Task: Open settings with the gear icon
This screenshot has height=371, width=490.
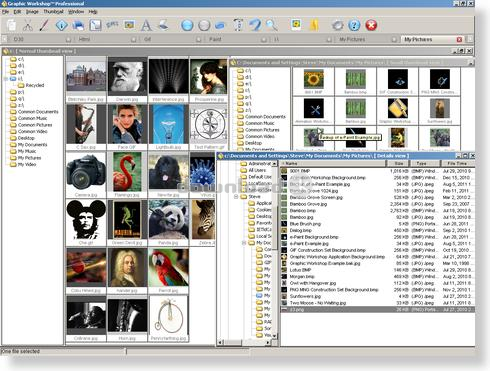Action: [338, 25]
